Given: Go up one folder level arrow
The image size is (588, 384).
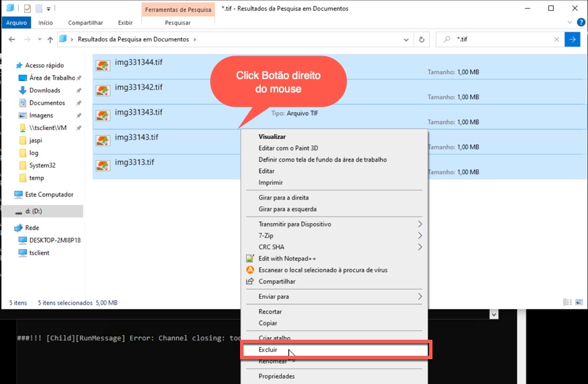Looking at the screenshot, I should click(50, 40).
